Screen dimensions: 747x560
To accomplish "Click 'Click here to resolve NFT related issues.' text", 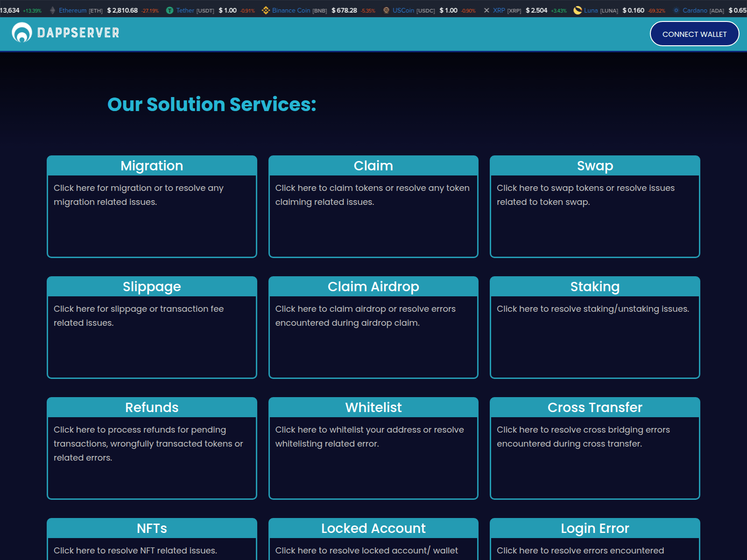I will (x=135, y=551).
